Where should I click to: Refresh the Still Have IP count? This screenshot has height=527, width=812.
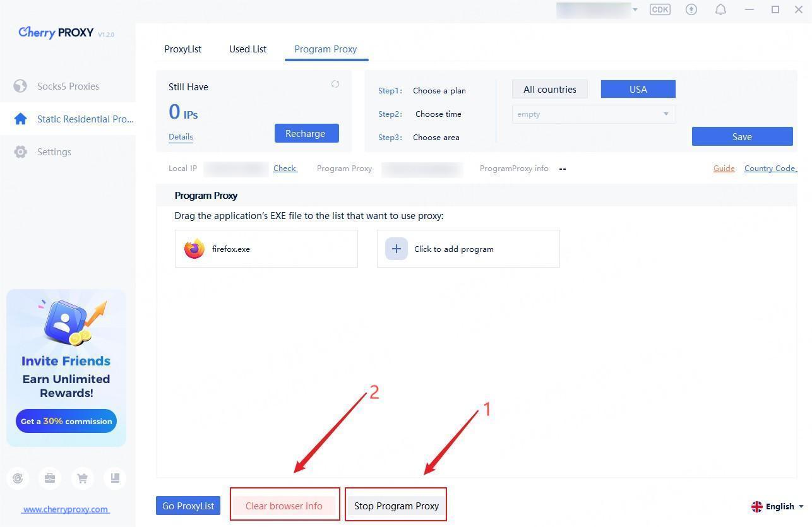pyautogui.click(x=335, y=84)
